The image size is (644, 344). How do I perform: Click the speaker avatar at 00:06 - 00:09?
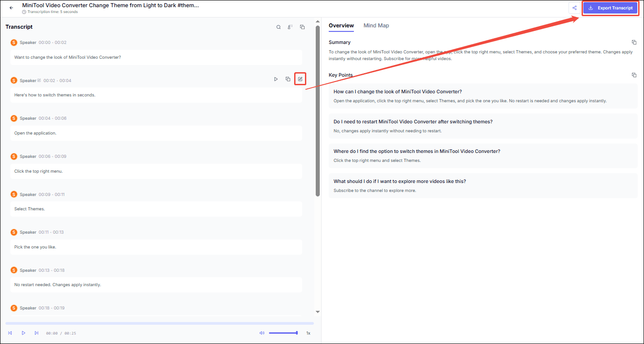click(x=14, y=157)
